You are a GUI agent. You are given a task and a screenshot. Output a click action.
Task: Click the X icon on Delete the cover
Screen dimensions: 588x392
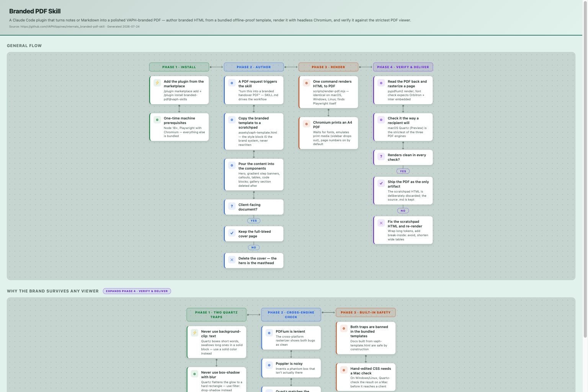[232, 260]
